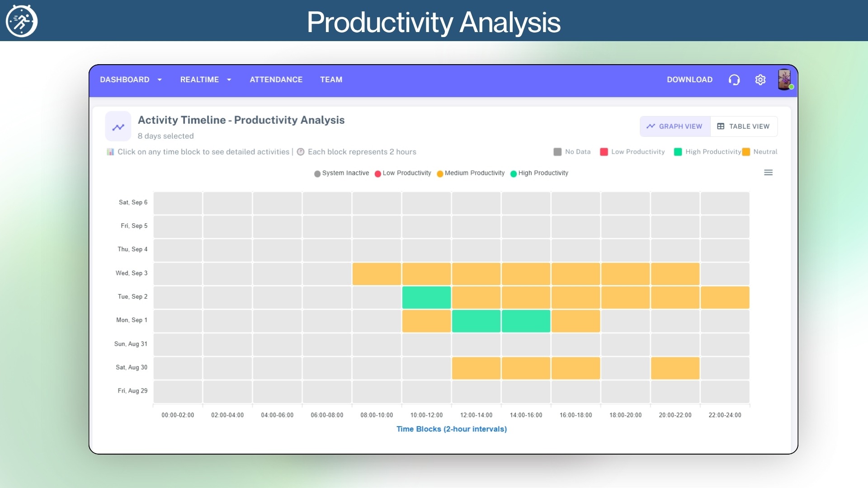The image size is (868, 488).
Task: Click the Download link
Action: coord(689,80)
